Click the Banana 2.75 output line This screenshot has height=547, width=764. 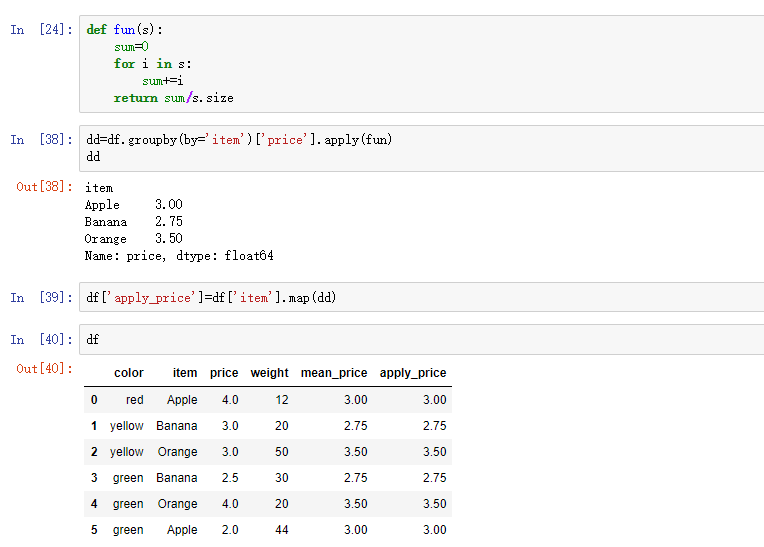coord(134,222)
